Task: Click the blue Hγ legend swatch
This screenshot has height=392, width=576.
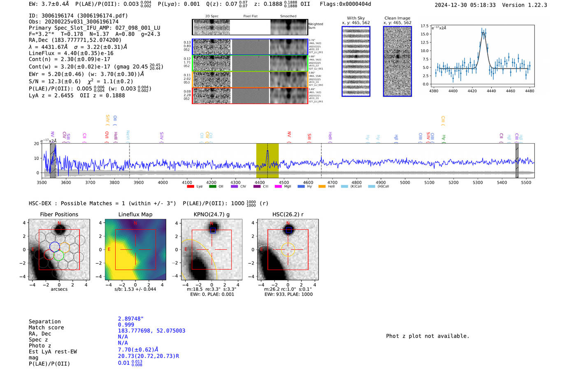Action: pos(301,186)
